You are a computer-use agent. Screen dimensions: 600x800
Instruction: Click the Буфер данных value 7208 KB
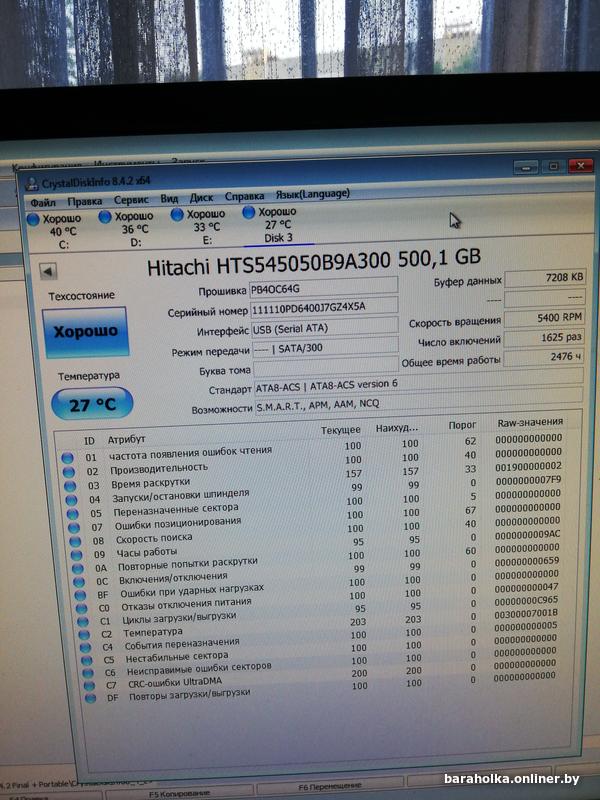[x=544, y=278]
